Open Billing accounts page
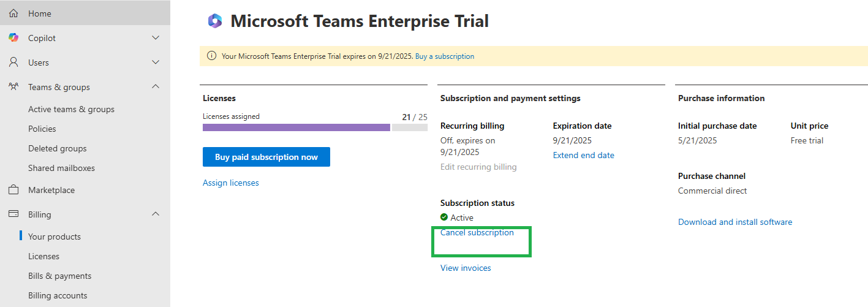The image size is (868, 307). 58,295
